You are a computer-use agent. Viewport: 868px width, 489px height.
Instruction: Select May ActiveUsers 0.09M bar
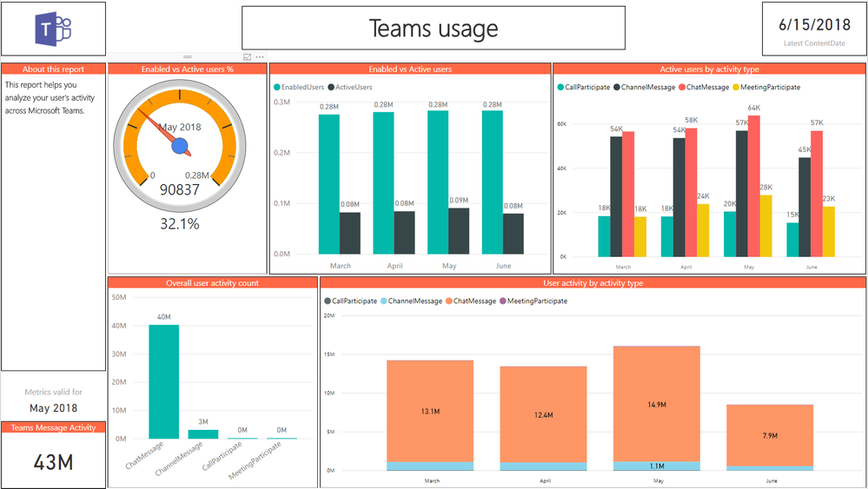coord(459,231)
